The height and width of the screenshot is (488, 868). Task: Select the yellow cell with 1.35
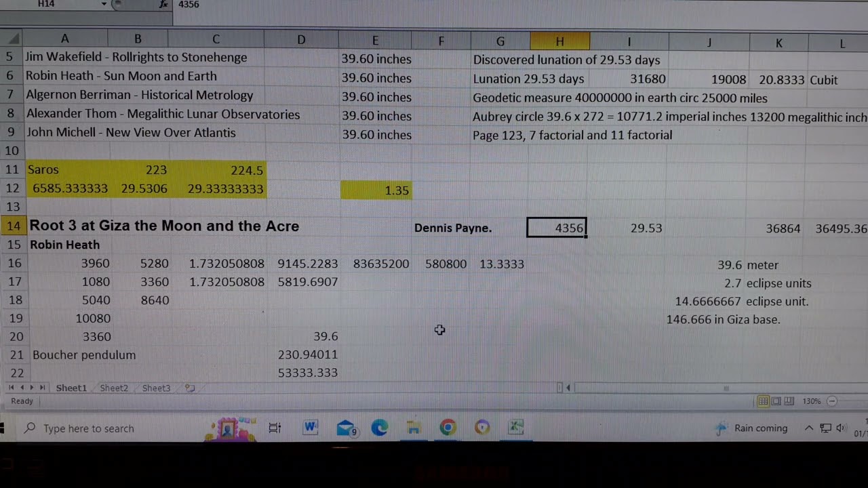[x=375, y=190]
